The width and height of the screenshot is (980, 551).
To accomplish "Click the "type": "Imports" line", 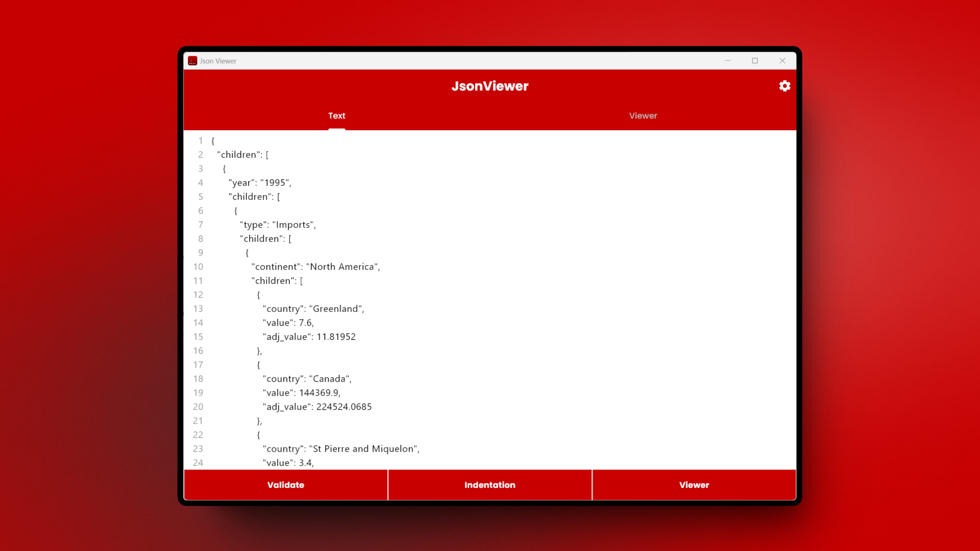I will pyautogui.click(x=278, y=225).
